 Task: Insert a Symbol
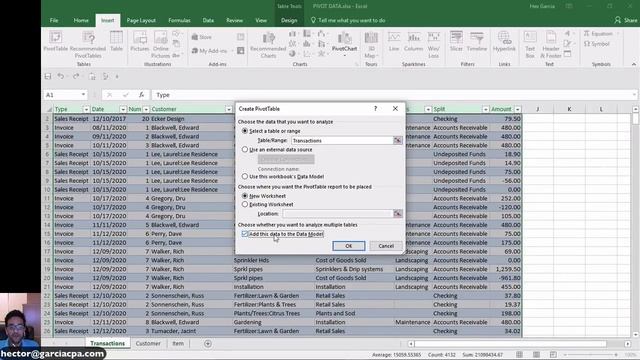pyautogui.click(x=597, y=44)
